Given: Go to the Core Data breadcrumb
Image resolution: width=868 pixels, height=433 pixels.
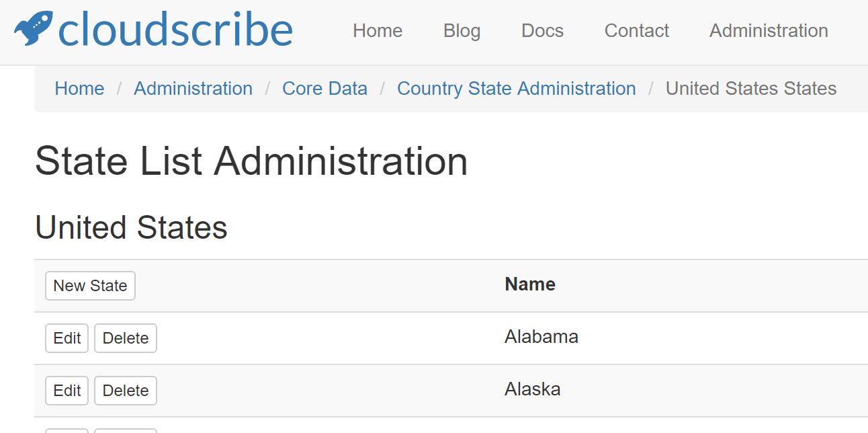Looking at the screenshot, I should tap(324, 89).
